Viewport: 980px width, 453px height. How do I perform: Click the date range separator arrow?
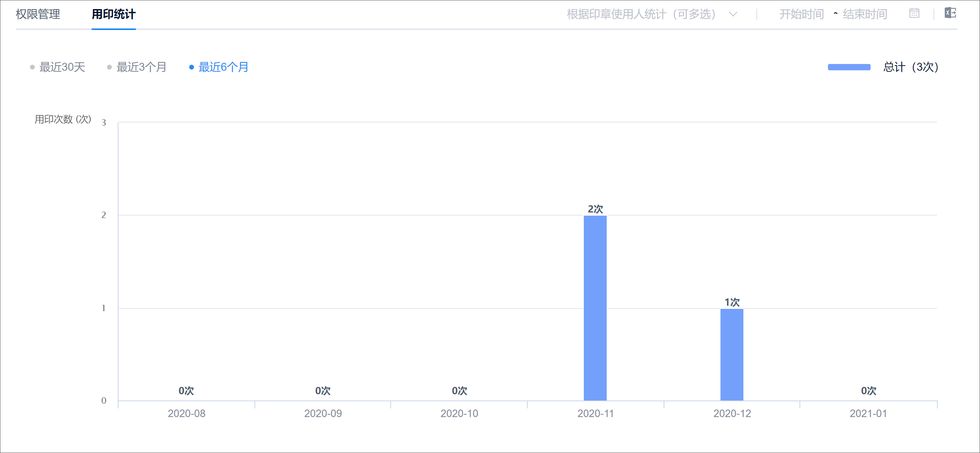[x=835, y=14]
